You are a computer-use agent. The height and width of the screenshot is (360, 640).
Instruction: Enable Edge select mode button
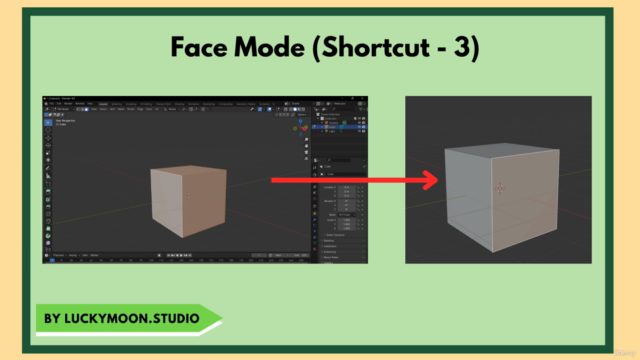83,109
